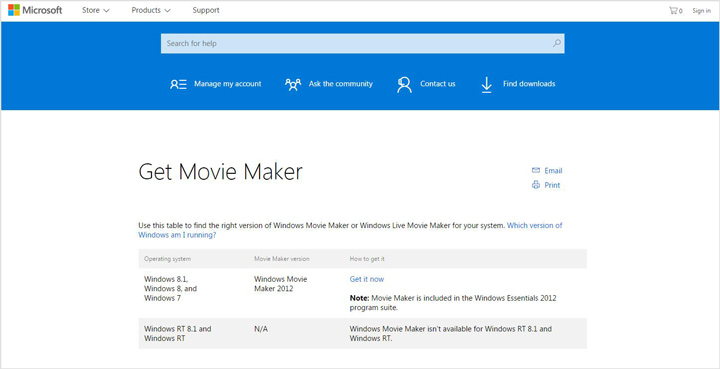Click the How to get it column header
Screen dimensions: 720x369
tap(367, 259)
